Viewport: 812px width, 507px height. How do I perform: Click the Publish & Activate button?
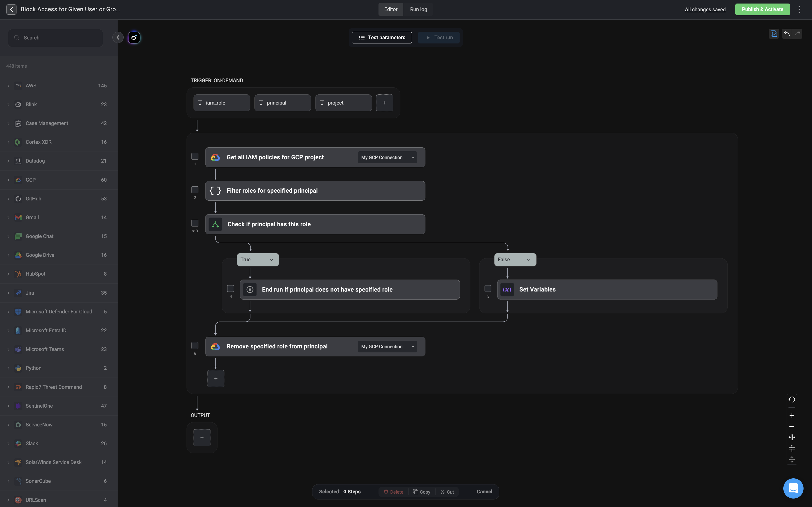point(762,9)
